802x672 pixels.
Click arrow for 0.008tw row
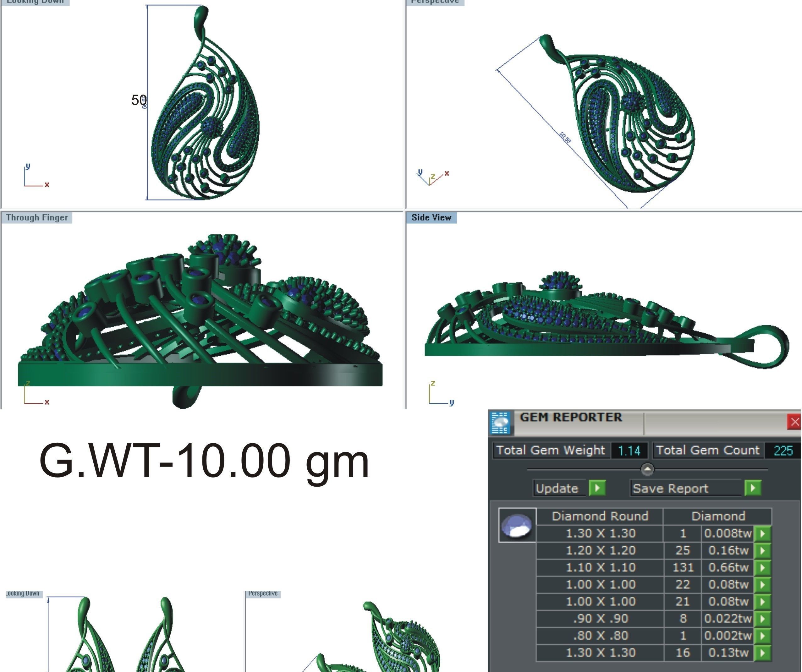[x=763, y=533]
